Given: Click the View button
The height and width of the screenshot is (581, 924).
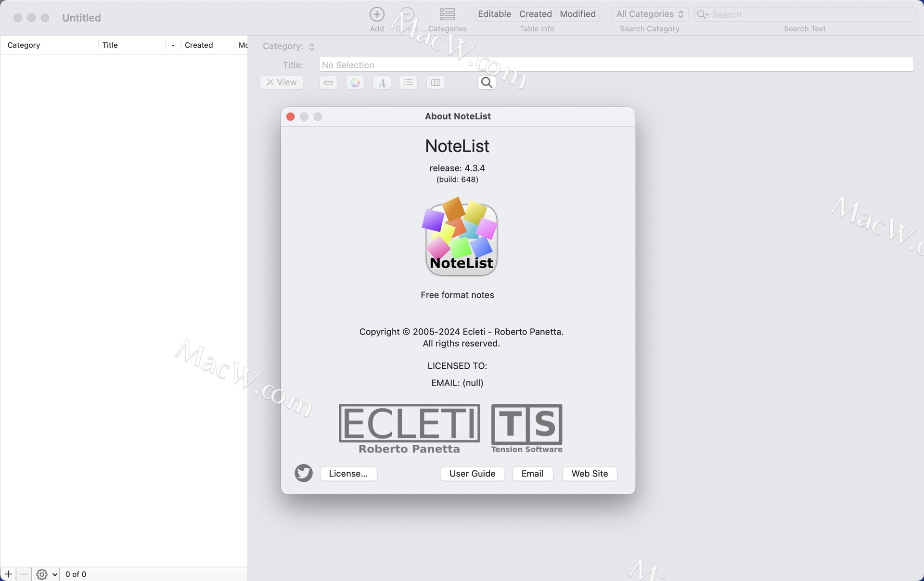Looking at the screenshot, I should [x=282, y=82].
